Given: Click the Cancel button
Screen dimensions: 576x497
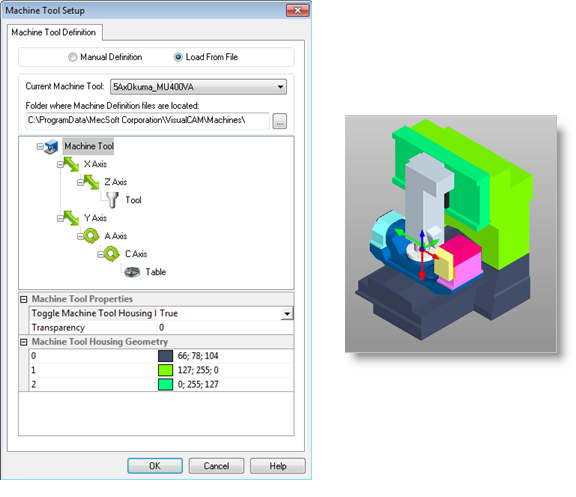Looking at the screenshot, I should pyautogui.click(x=216, y=466).
